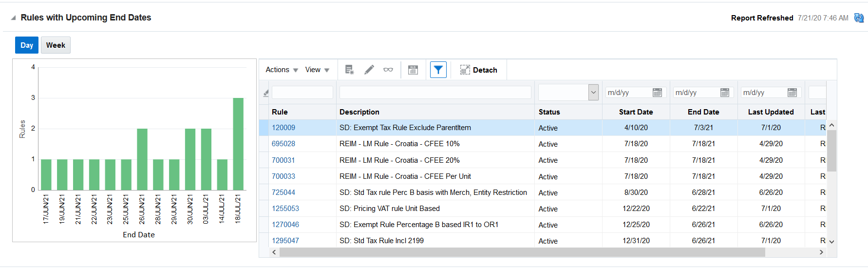Viewport: 868px width, 268px height.
Task: Click the Start Date filter date field
Action: pos(628,93)
